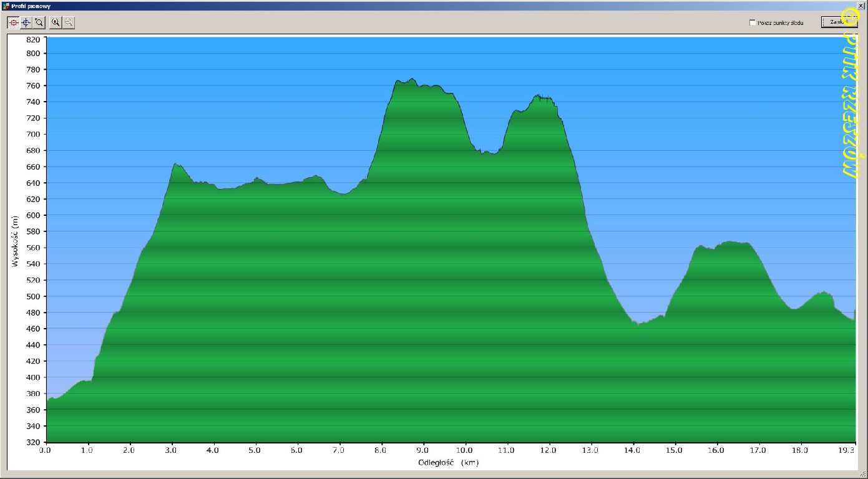The width and height of the screenshot is (868, 479).
Task: Click the plateau top near 16.5 km
Action: click(x=733, y=242)
